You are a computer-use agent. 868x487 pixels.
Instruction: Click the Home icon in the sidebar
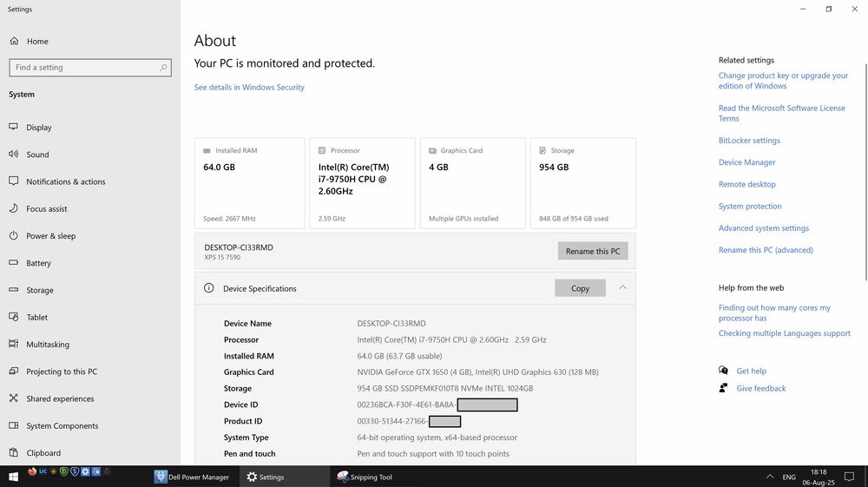(13, 42)
